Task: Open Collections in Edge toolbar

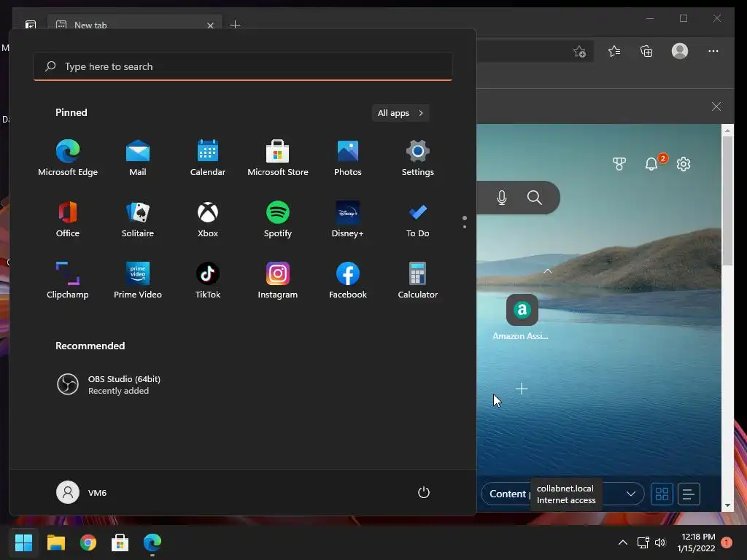Action: point(646,51)
